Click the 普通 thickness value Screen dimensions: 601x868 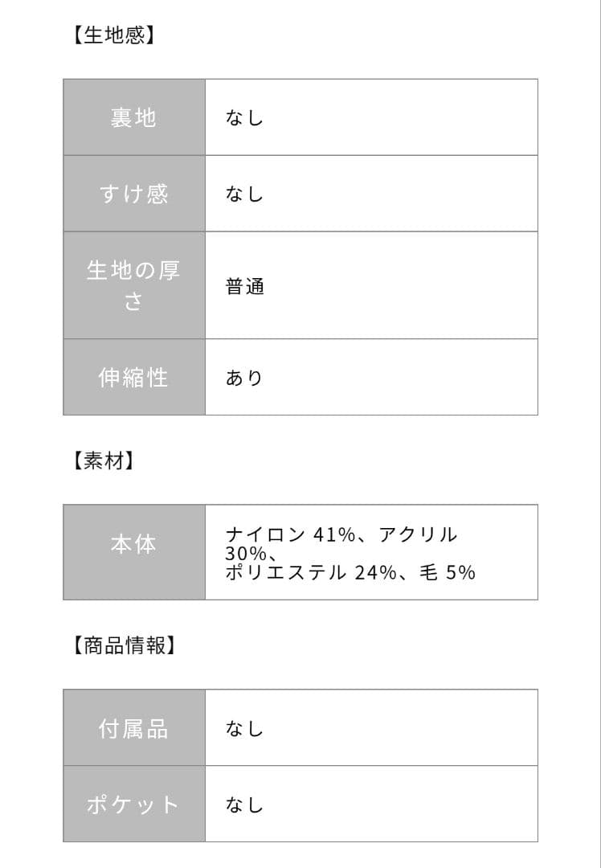(244, 287)
